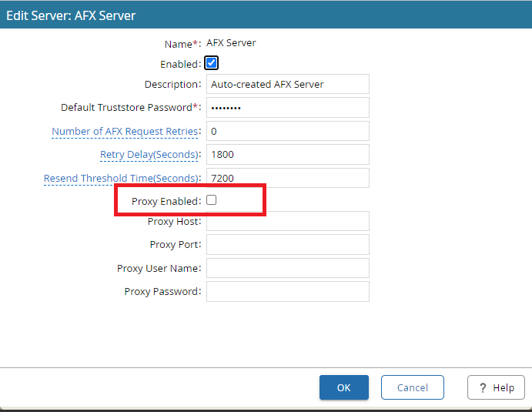This screenshot has height=412, width=532.
Task: Click the Resend Threshold Time input field
Action: 287,178
